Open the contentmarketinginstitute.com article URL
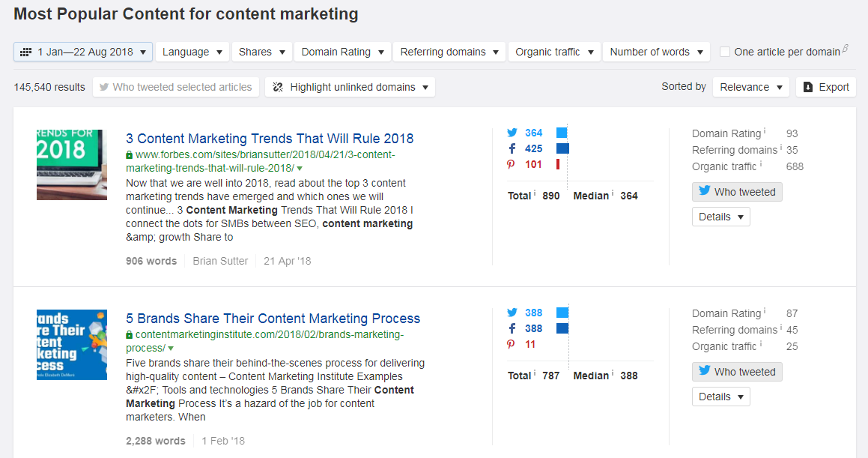Image resolution: width=868 pixels, height=458 pixels. [264, 341]
